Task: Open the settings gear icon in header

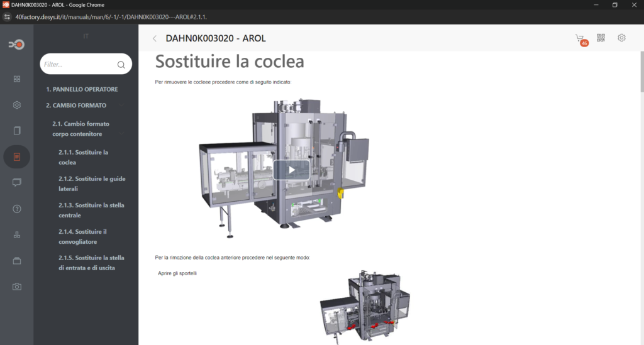Action: pyautogui.click(x=622, y=38)
